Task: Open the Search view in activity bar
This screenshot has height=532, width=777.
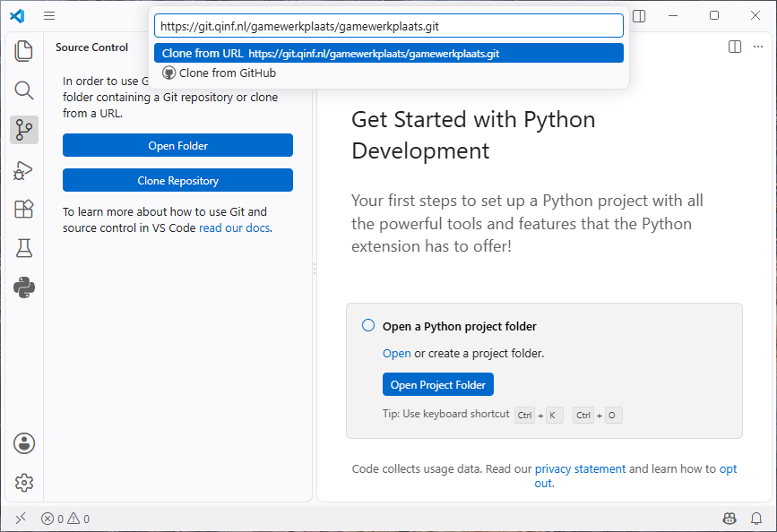Action: coord(24,90)
